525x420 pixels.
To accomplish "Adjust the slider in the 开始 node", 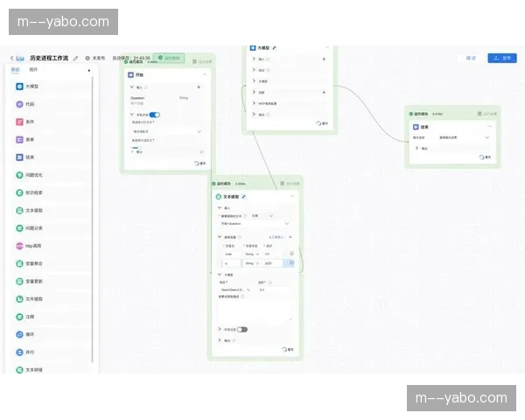I will coord(136,148).
